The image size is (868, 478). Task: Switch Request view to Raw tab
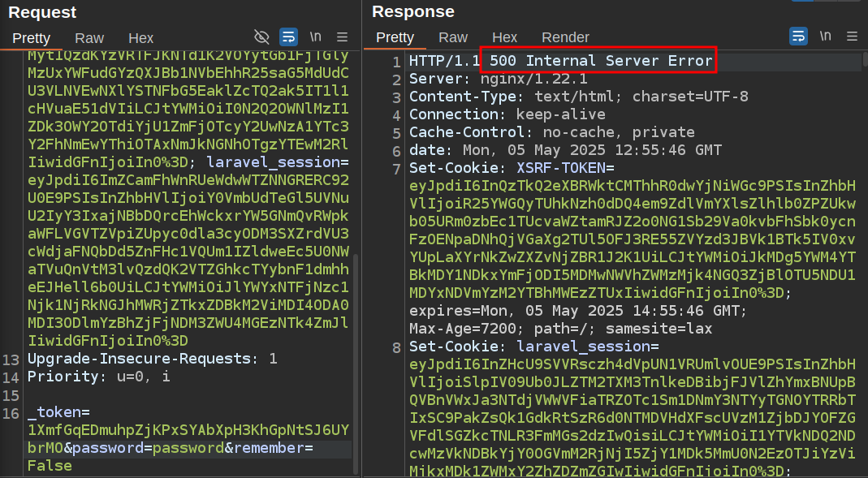(x=89, y=38)
